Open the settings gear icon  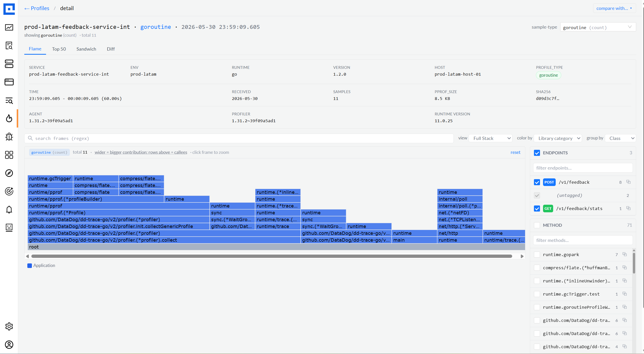coord(9,326)
